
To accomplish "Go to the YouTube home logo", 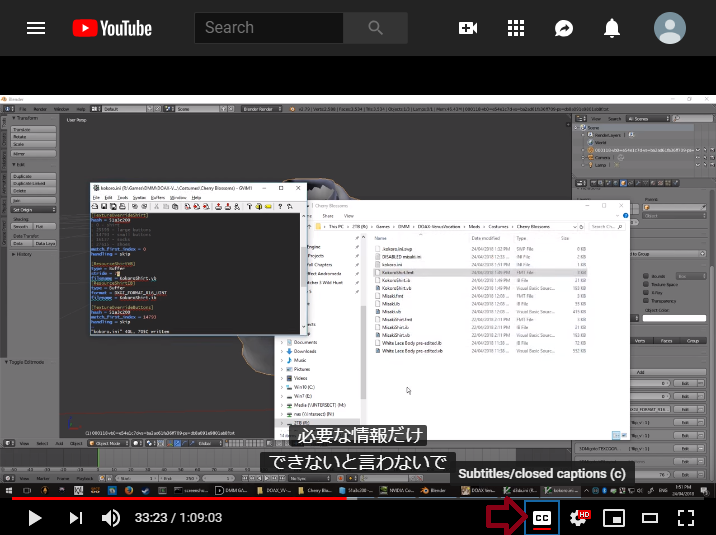I will tap(112, 28).
